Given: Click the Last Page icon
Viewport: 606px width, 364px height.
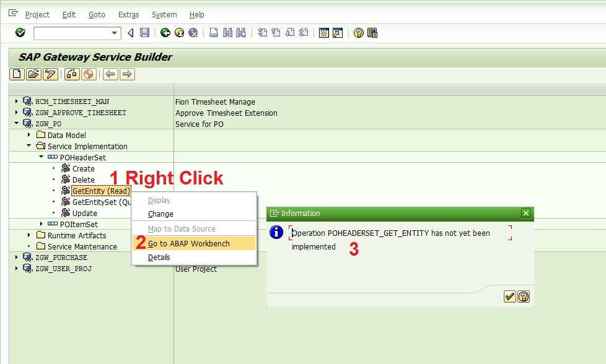Looking at the screenshot, I should point(304,33).
